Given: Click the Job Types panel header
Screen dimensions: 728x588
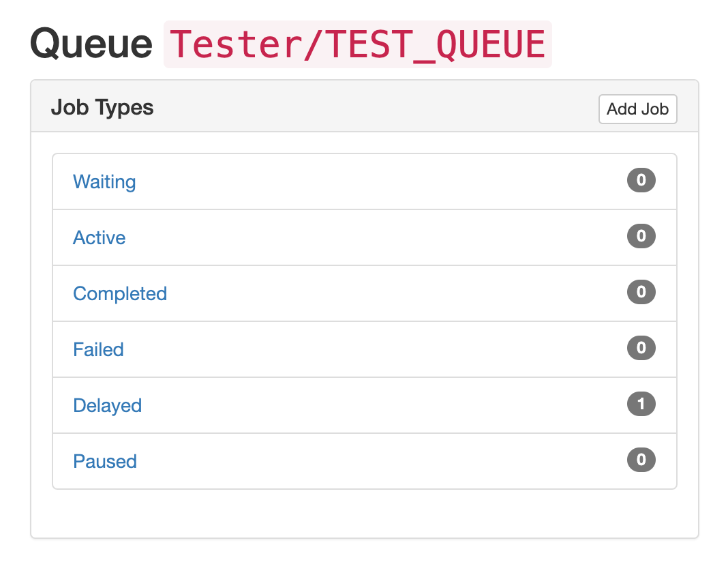Looking at the screenshot, I should pyautogui.click(x=102, y=108).
